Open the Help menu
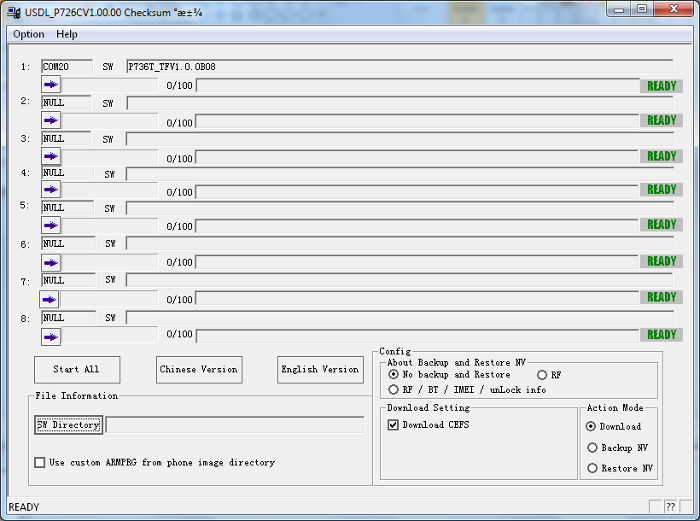700x521 pixels. (67, 34)
